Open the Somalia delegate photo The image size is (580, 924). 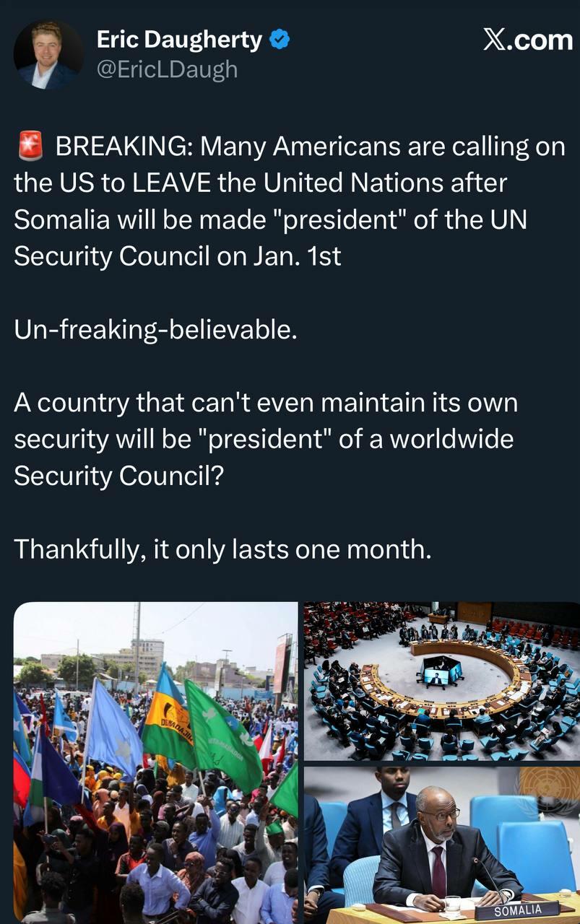point(441,845)
